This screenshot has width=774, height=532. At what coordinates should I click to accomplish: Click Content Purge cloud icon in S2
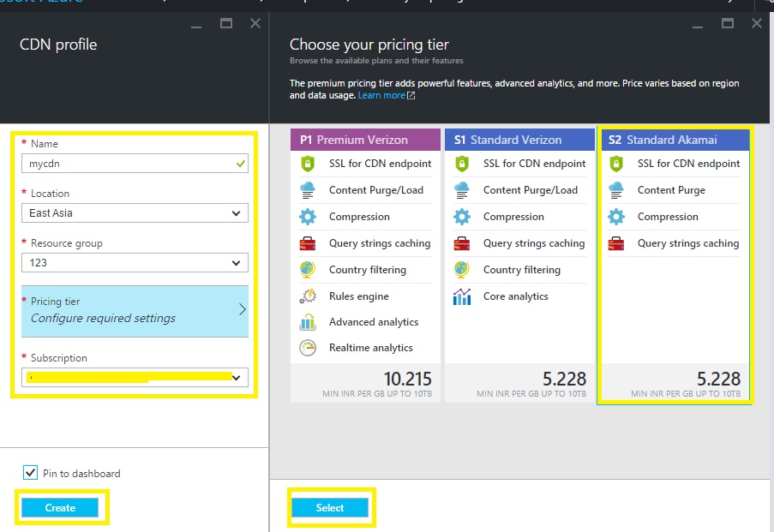tap(616, 190)
